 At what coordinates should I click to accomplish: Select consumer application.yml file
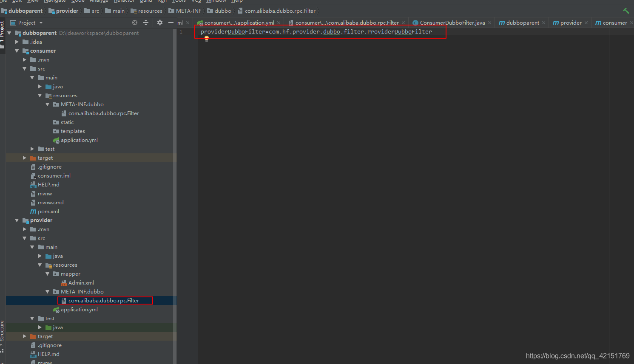coord(79,140)
